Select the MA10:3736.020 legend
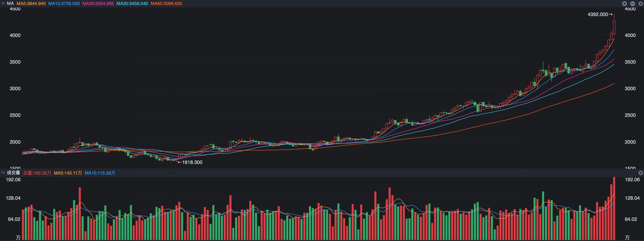 pyautogui.click(x=64, y=3)
